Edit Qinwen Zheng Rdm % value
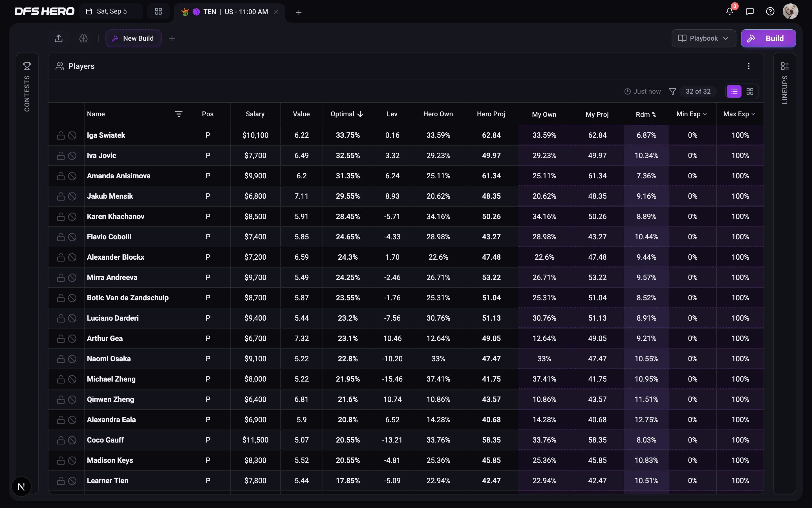Viewport: 812px width, 508px height. (646, 399)
